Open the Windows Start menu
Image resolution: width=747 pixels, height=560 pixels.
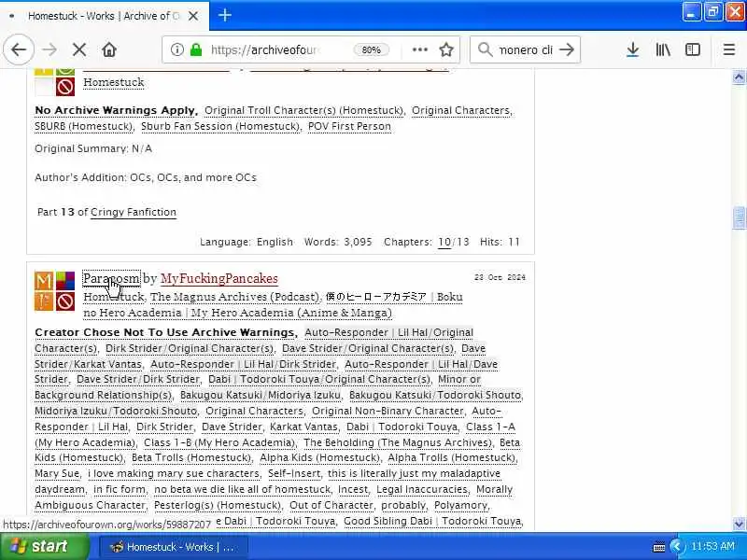click(x=44, y=546)
